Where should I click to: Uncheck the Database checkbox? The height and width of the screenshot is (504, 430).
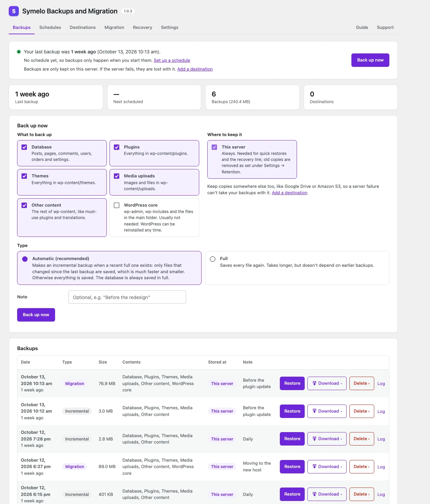pos(24,147)
